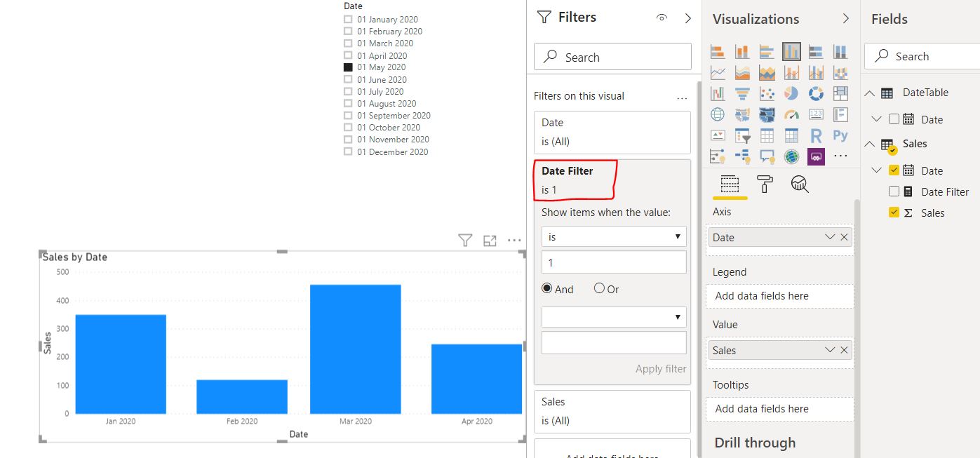This screenshot has width=980, height=458.
Task: Expand Date hierarchy under DateTable
Action: [877, 119]
